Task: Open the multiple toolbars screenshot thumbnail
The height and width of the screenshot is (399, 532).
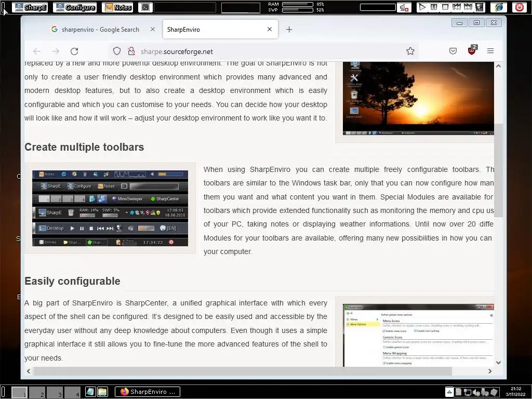Action: coord(110,208)
